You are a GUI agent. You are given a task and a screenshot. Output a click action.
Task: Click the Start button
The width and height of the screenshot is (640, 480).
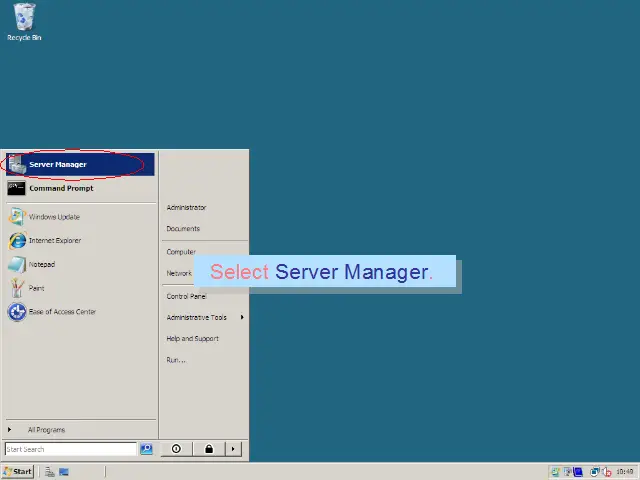point(18,472)
